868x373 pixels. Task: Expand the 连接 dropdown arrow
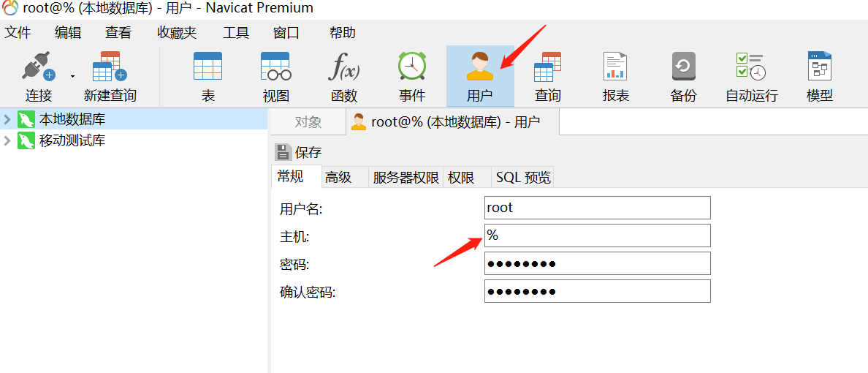pyautogui.click(x=72, y=75)
